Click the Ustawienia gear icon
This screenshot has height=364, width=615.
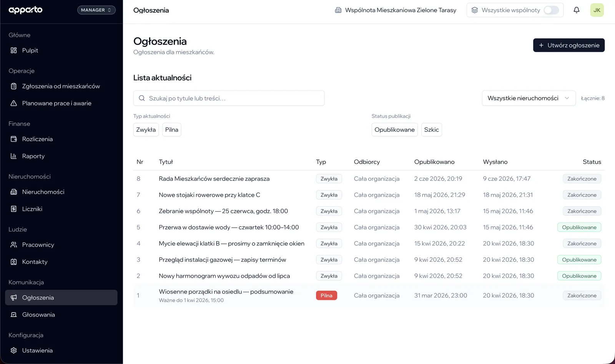coord(14,351)
